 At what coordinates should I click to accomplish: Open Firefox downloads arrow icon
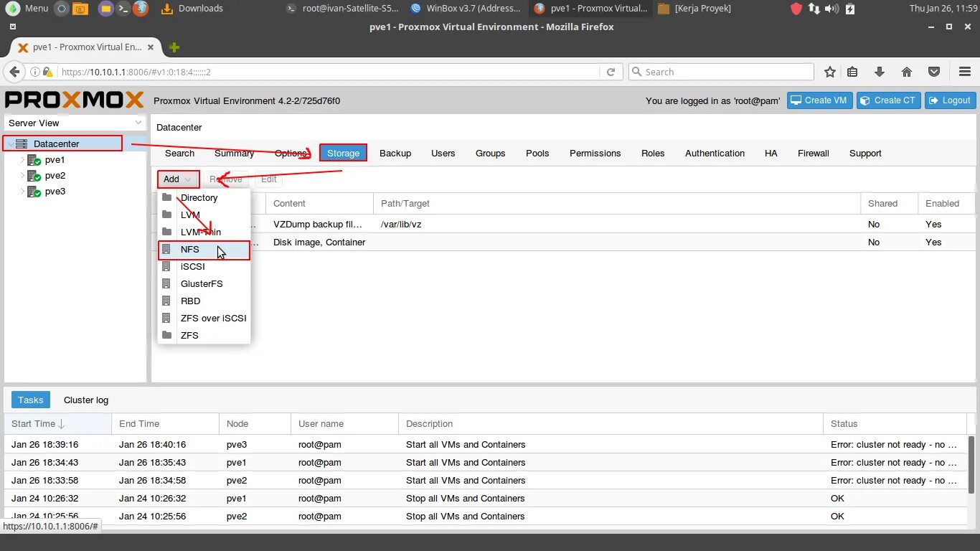coord(880,72)
